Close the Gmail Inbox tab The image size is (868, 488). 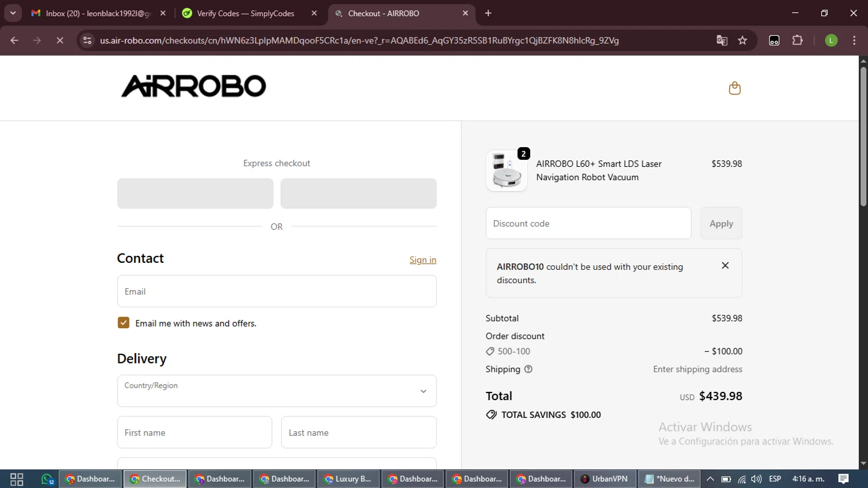pyautogui.click(x=163, y=13)
